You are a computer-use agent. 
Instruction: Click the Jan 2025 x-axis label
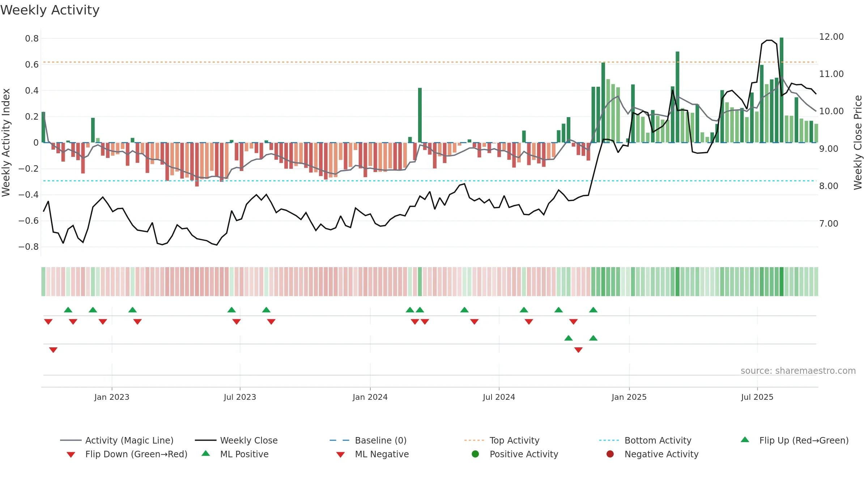click(629, 397)
